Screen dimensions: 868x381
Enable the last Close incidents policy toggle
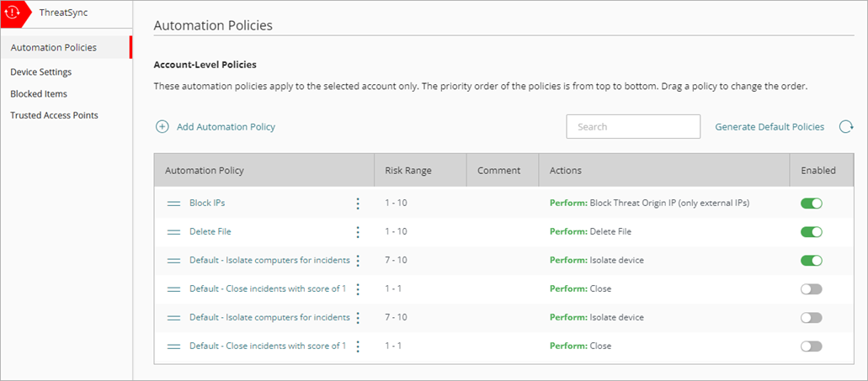(x=811, y=347)
